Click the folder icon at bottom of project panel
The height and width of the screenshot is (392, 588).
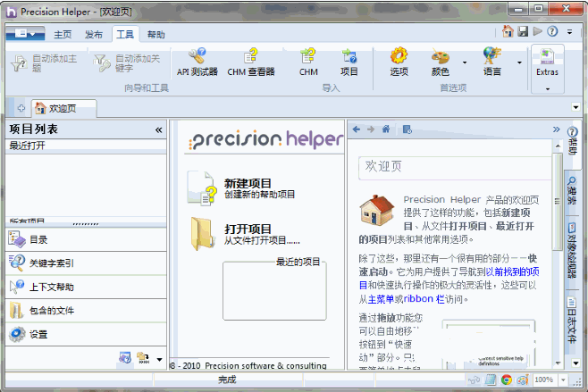(x=143, y=358)
